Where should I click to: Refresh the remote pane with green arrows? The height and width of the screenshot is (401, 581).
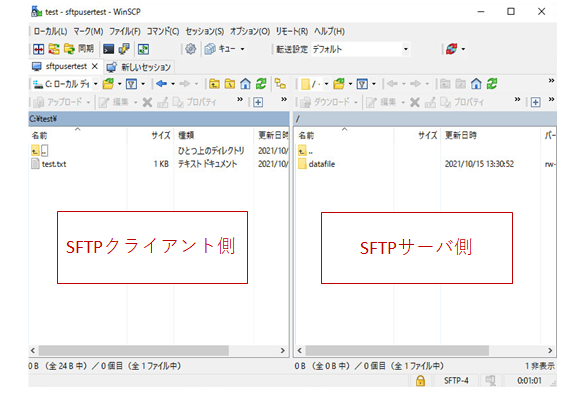(492, 84)
